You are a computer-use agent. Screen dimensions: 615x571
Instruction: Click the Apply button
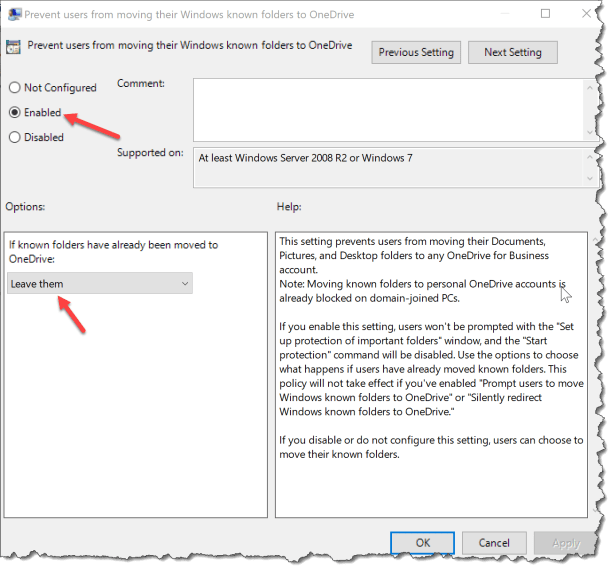click(566, 542)
